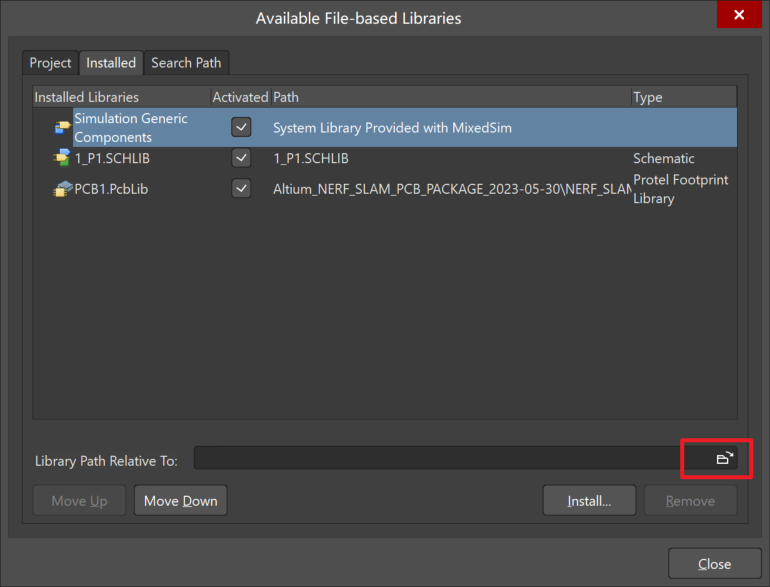Click the Move Down button
The width and height of the screenshot is (770, 587).
pos(180,501)
